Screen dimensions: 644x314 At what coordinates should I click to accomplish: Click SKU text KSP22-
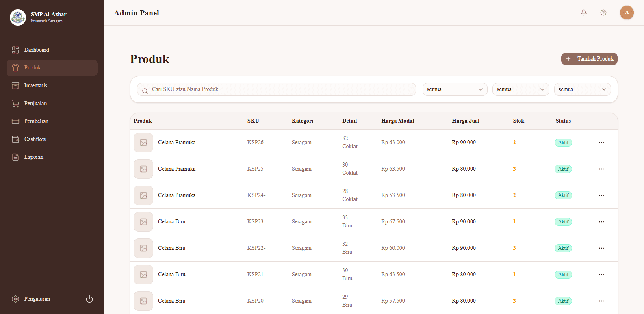[256, 248]
